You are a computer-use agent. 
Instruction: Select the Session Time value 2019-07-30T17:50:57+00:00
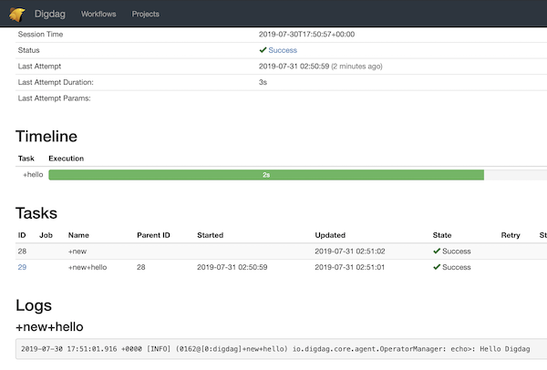(x=307, y=34)
